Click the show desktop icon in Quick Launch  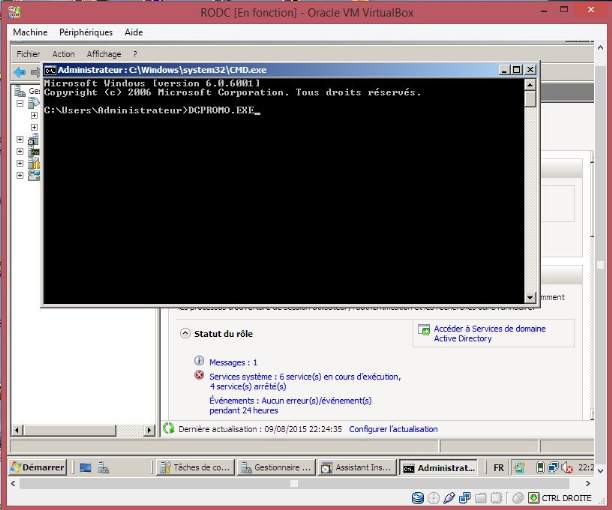pyautogui.click(x=86, y=467)
